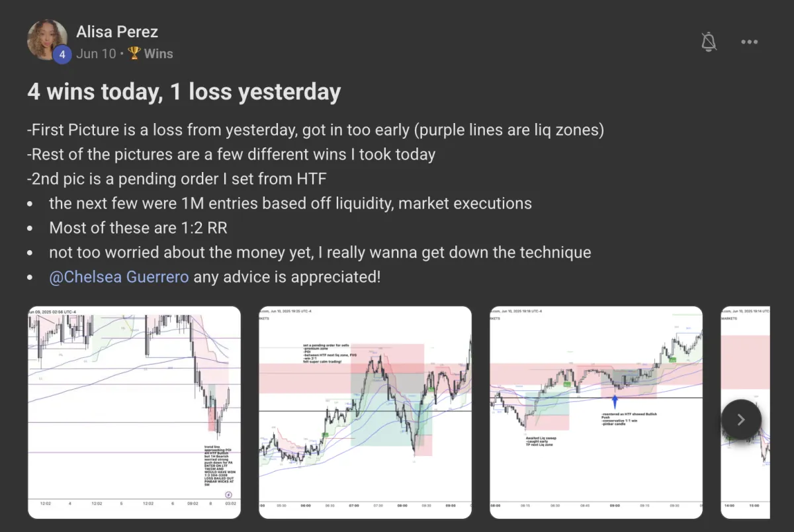Open the Wins category label
This screenshot has height=532, width=794.
159,54
